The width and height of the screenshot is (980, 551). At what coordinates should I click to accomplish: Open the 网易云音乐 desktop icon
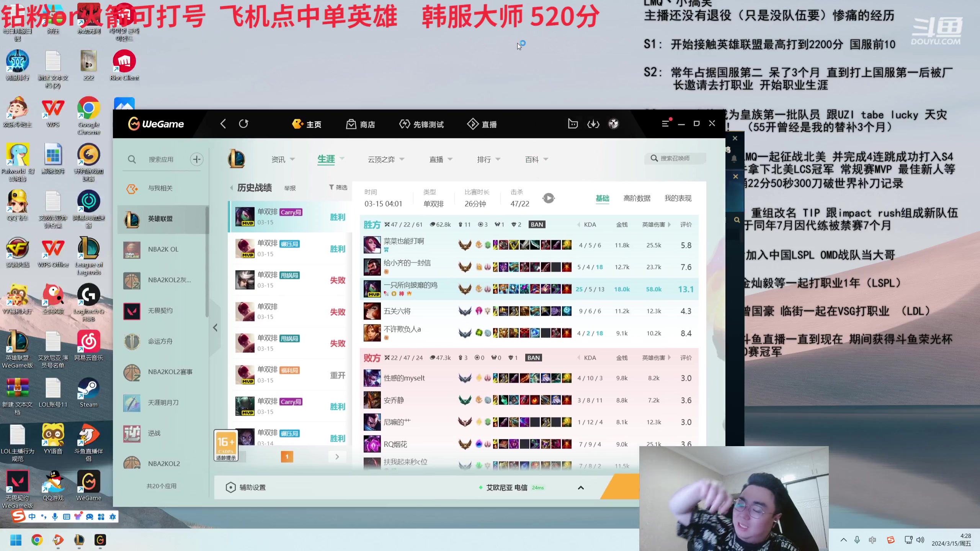pos(88,346)
